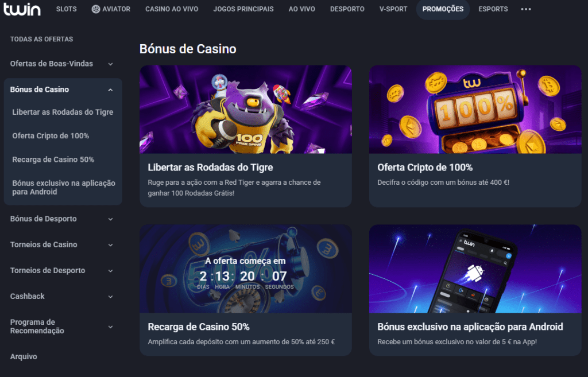Viewport: 588px width, 377px height.
Task: Open the 100% crypto slot machine banner
Action: coord(475,110)
